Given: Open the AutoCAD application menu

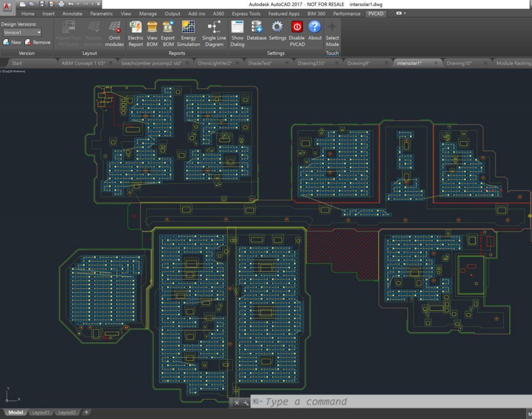Looking at the screenshot, I should (7, 6).
